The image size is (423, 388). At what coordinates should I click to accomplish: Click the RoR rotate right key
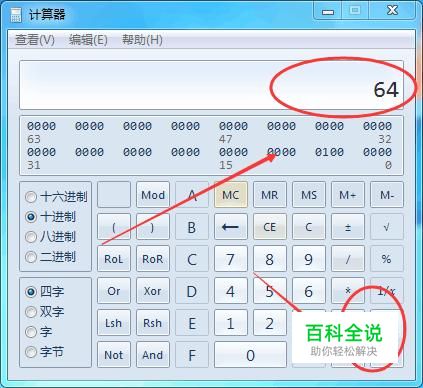click(x=153, y=259)
